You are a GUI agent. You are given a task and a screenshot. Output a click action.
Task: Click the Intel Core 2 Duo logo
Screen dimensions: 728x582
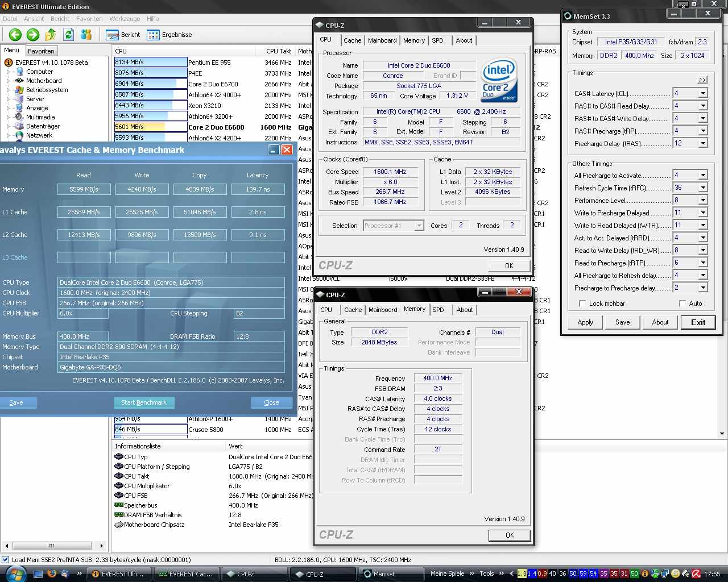[x=499, y=80]
